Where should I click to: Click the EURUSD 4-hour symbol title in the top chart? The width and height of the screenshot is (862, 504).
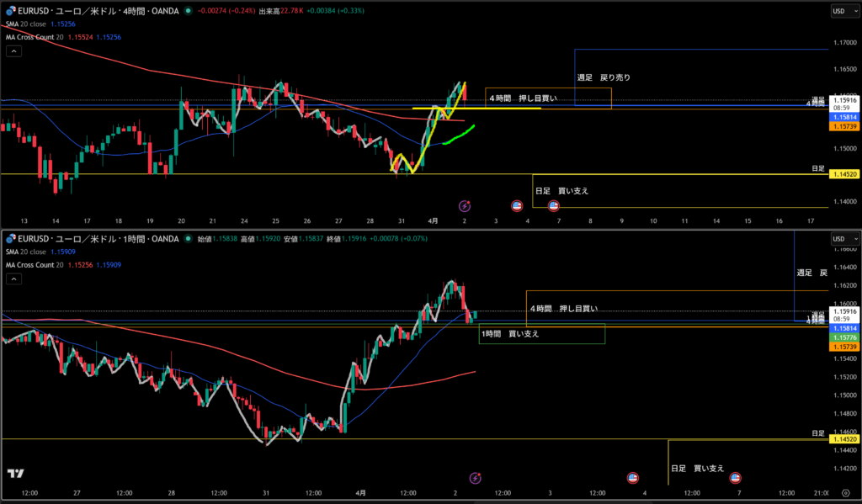click(91, 11)
